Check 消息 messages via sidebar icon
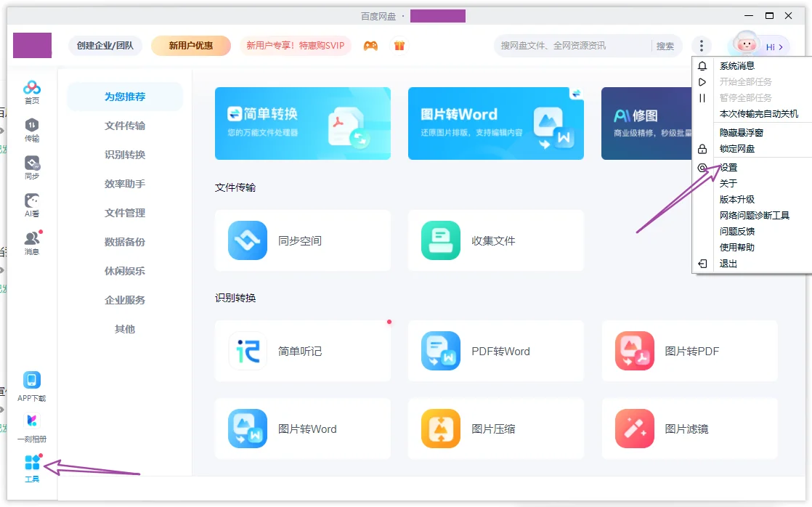Image resolution: width=812 pixels, height=507 pixels. [x=31, y=241]
